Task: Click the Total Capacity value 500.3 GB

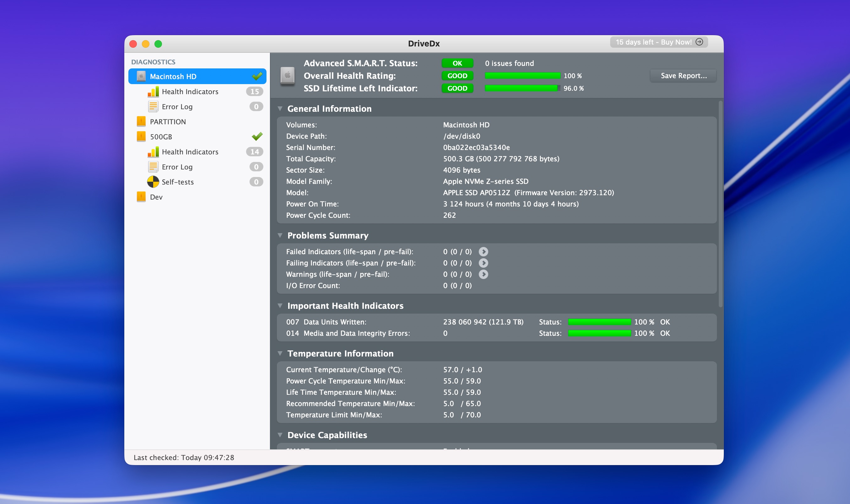Action: coord(501,158)
